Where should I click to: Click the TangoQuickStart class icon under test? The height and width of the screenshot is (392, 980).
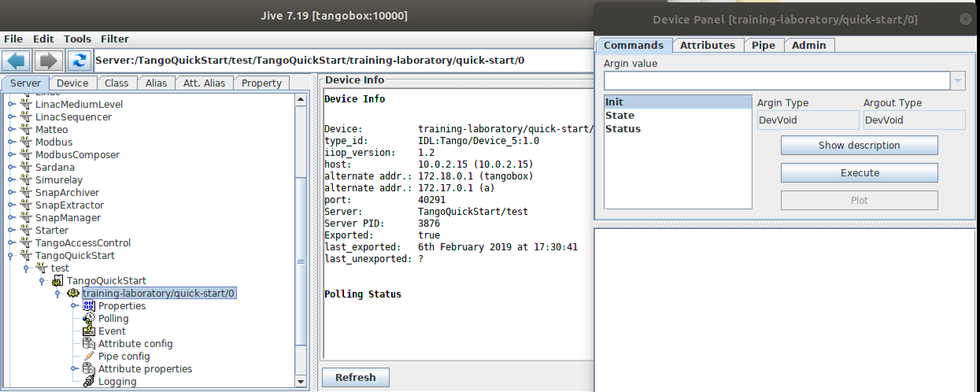click(57, 281)
